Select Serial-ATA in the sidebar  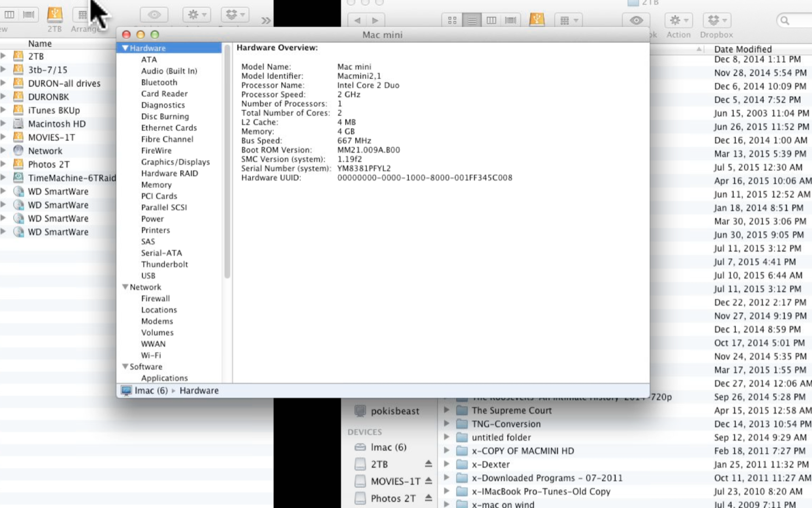click(161, 253)
